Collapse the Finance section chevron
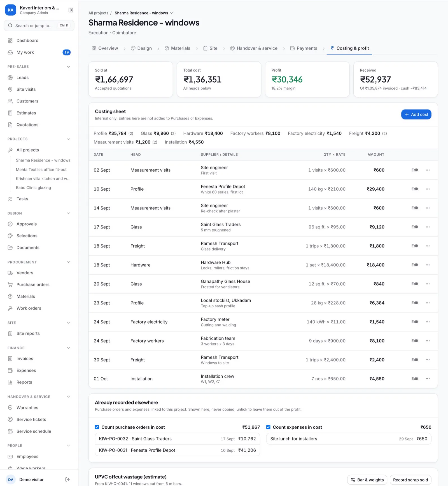448x486 pixels. [68, 348]
